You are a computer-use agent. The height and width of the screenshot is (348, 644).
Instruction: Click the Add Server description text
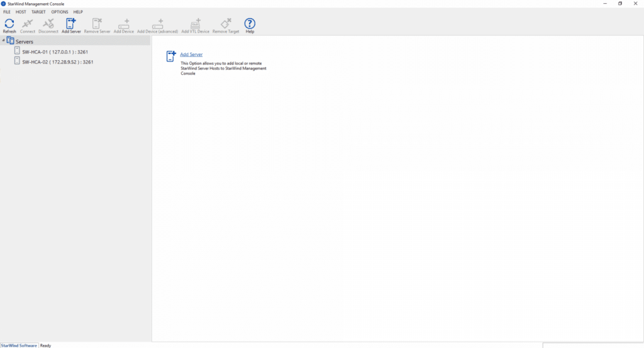tap(223, 68)
